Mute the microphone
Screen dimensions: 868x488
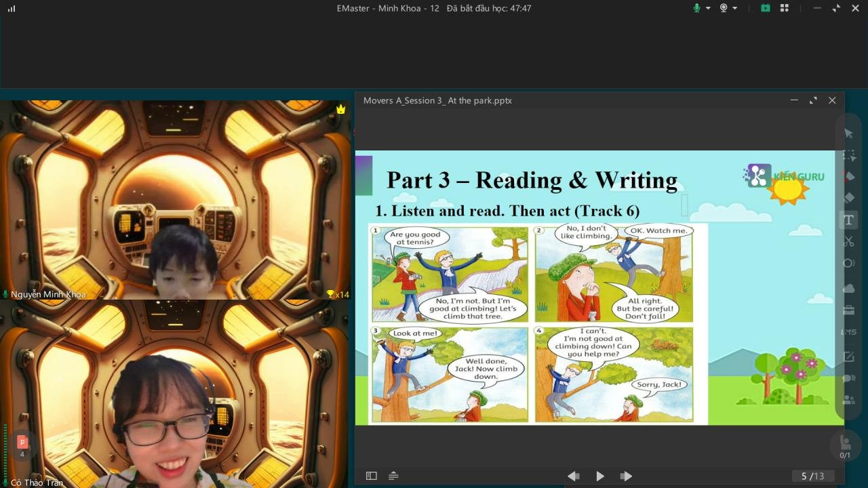pyautogui.click(x=696, y=8)
